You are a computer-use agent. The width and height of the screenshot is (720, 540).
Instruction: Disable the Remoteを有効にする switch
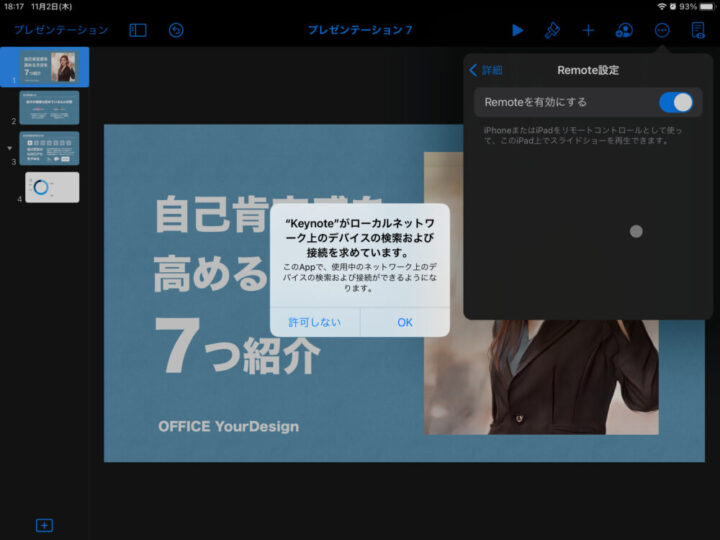pyautogui.click(x=675, y=102)
